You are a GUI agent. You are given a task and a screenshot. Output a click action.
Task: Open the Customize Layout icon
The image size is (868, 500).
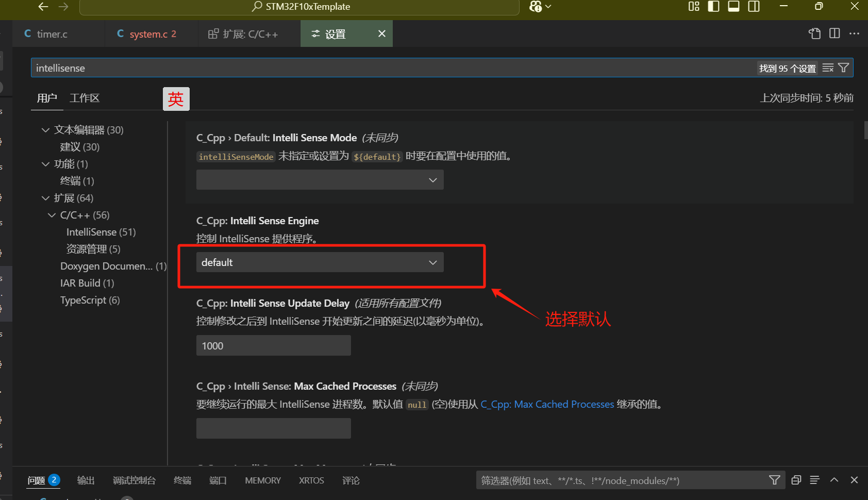click(x=694, y=7)
